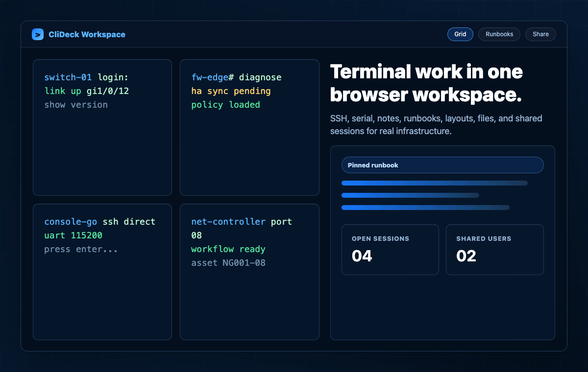Click the 'press enter...' prompt text
This screenshot has width=588, height=372.
pos(81,249)
